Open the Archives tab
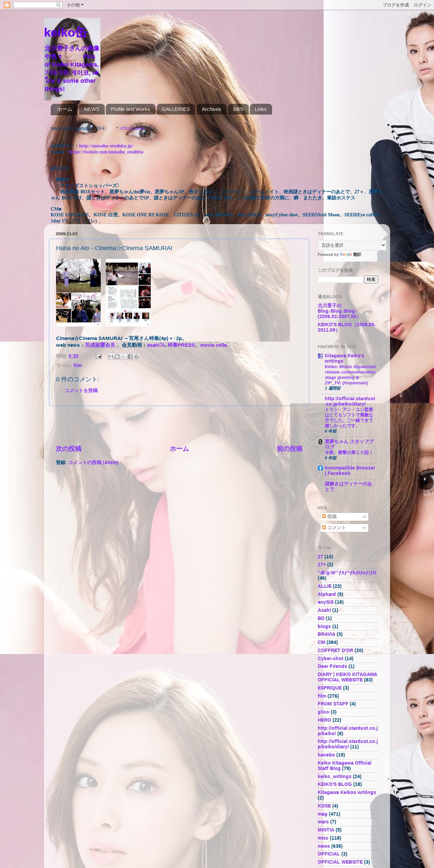Viewport: 434px width, 868px height. coord(211,109)
